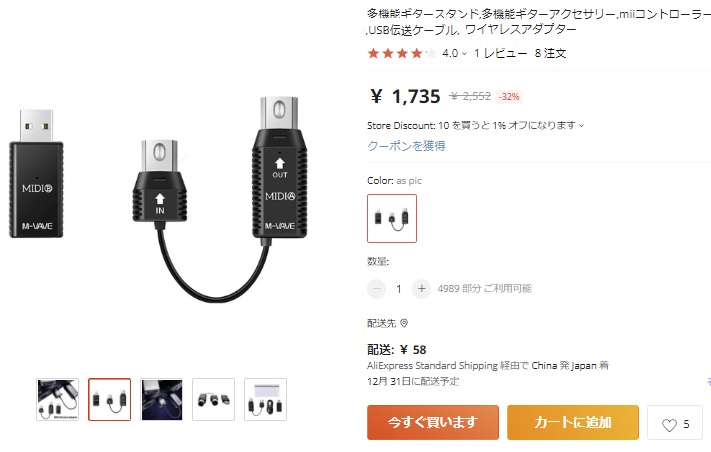Screen dimensions: 711x452
Task: Choose the 'as pic' color swatch
Action: point(392,219)
